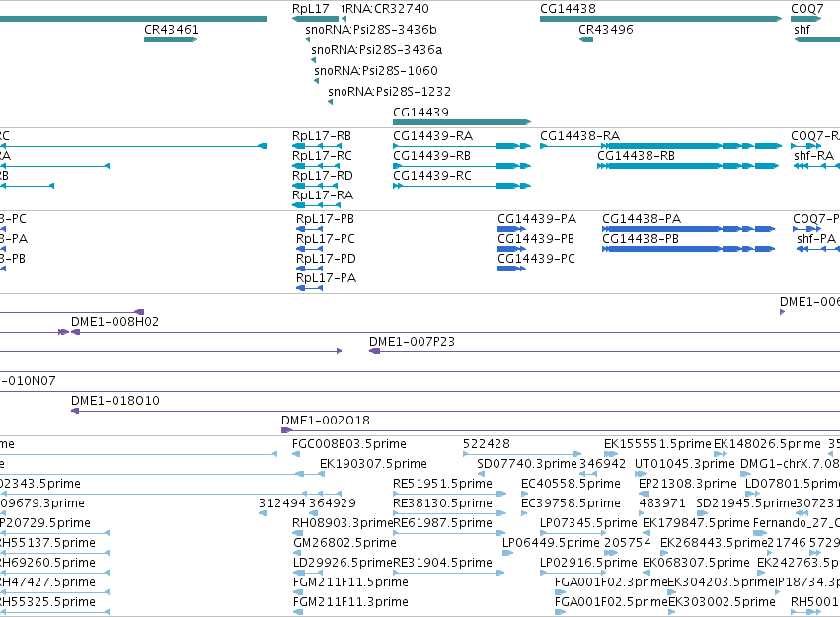Click snoRNA:Psi28S-1232 label
This screenshot has height=617, width=840.
(390, 92)
